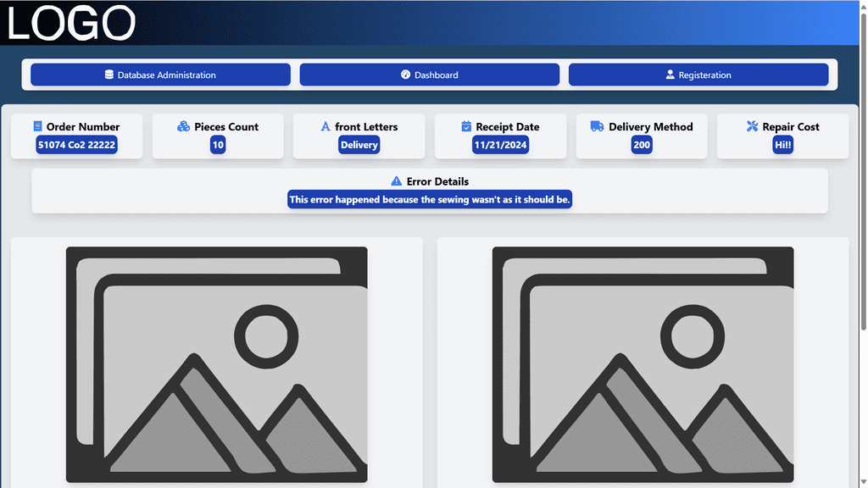The image size is (868, 488).
Task: Click the Dashboard gauge icon
Action: click(406, 75)
